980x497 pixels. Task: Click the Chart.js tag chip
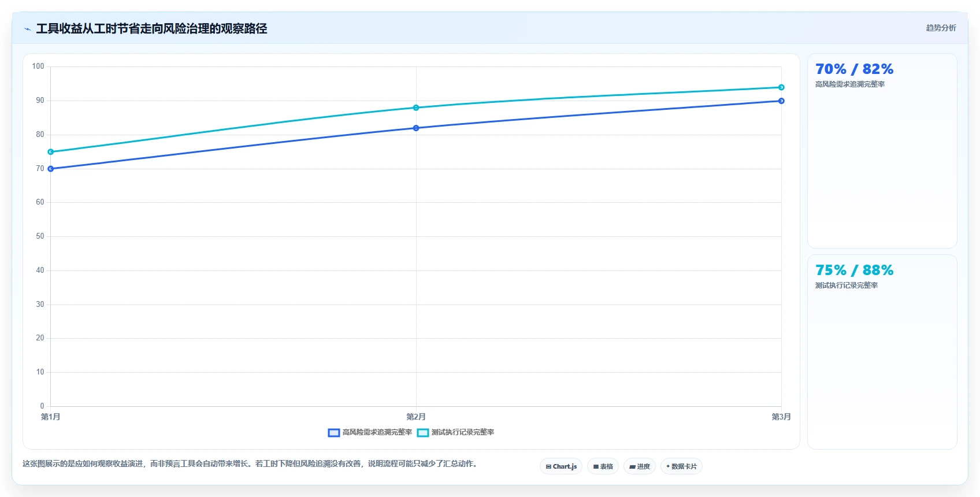pyautogui.click(x=561, y=466)
